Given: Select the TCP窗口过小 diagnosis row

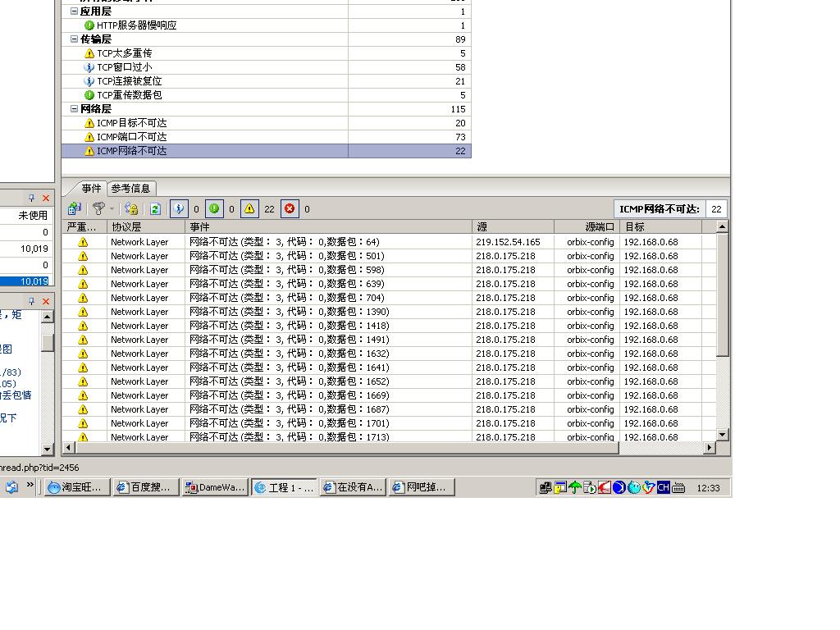Looking at the screenshot, I should 124,67.
